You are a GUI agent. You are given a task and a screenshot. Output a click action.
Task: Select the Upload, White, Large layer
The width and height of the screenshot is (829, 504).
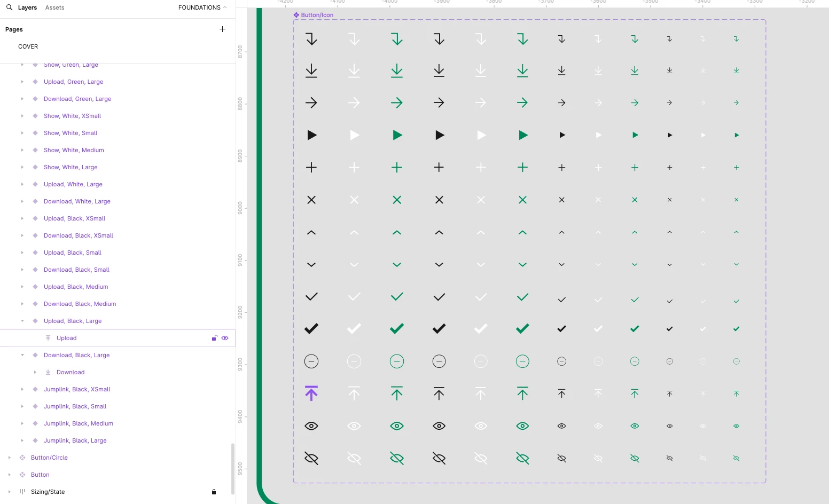(x=73, y=184)
